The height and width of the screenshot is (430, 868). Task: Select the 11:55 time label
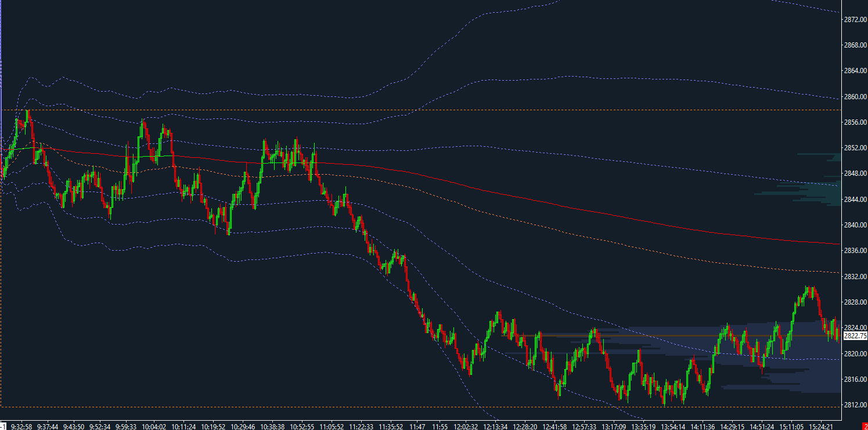[x=440, y=427]
